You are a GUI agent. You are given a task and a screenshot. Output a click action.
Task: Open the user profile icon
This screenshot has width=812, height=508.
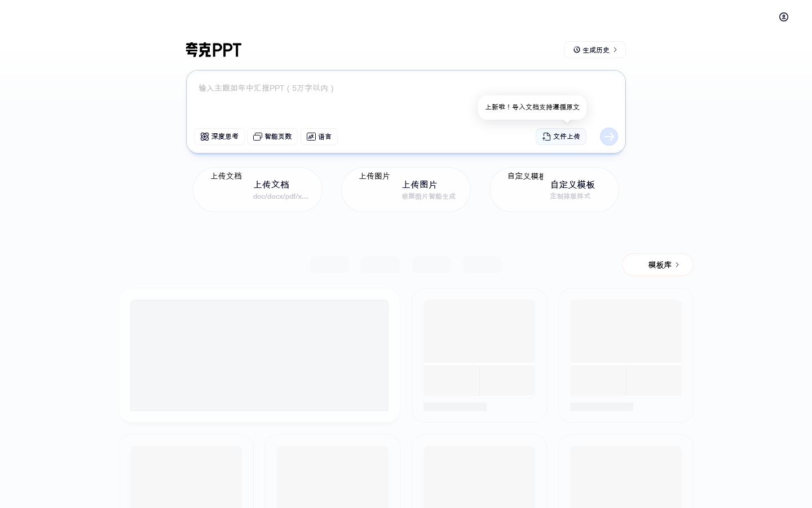[x=784, y=17]
